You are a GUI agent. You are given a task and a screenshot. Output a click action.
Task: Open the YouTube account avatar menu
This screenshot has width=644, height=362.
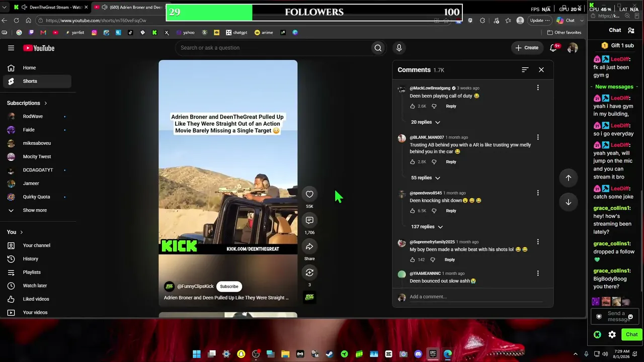click(x=573, y=48)
